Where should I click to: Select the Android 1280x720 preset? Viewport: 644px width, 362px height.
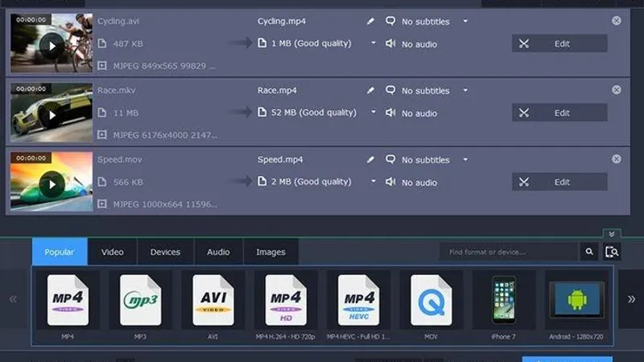(576, 299)
